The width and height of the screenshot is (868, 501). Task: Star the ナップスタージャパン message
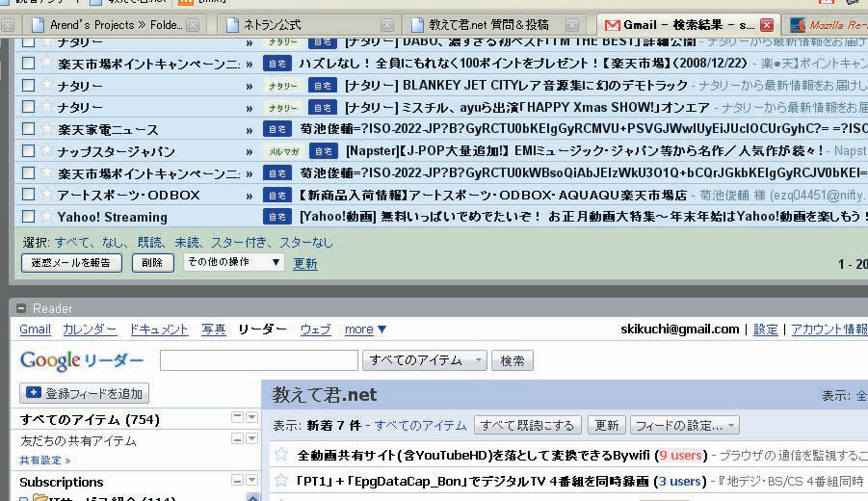coord(47,150)
